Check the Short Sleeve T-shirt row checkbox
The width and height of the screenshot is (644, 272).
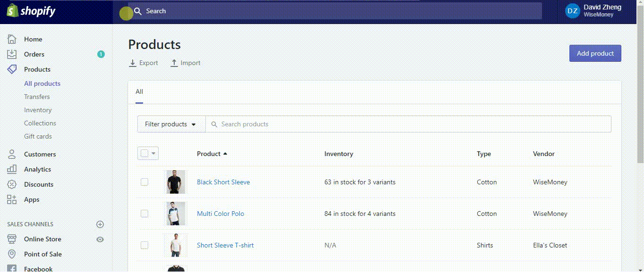click(144, 245)
